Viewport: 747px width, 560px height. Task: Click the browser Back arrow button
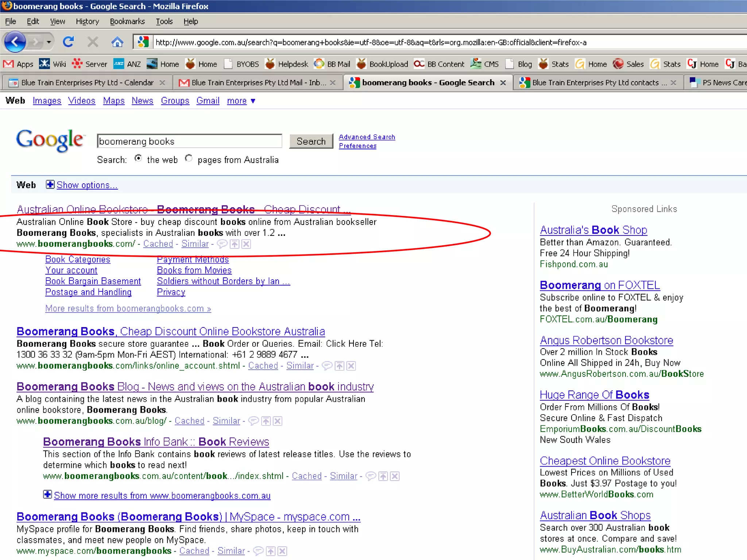pos(15,42)
